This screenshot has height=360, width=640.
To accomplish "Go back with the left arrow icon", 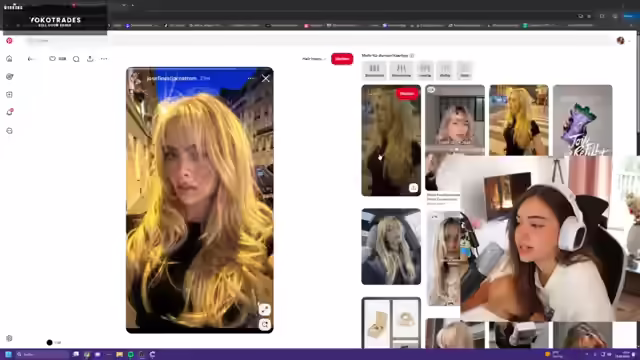I will coord(31,59).
